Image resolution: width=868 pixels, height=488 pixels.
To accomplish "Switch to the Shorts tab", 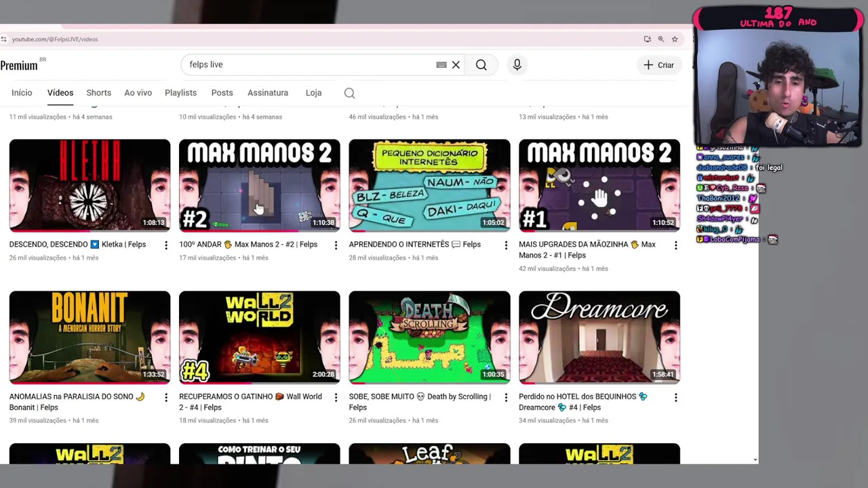I will pyautogui.click(x=99, y=93).
